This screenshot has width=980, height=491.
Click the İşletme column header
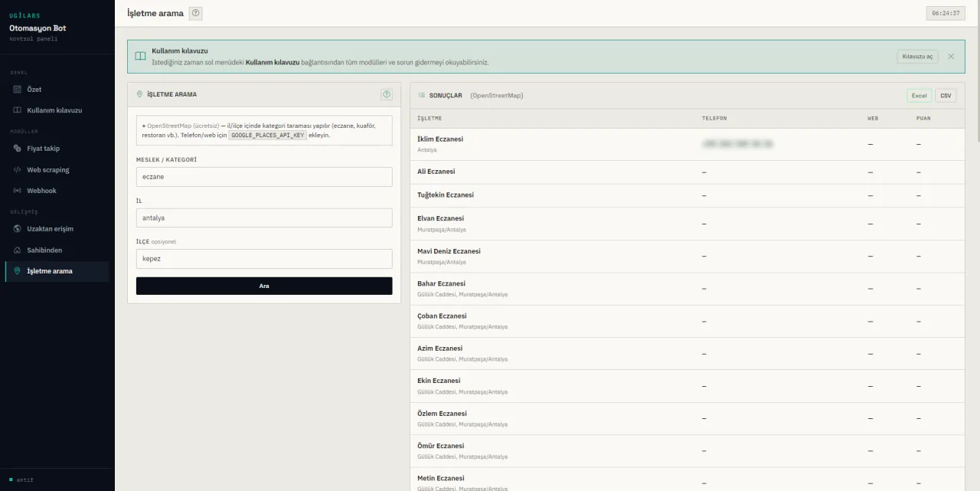pyautogui.click(x=430, y=119)
